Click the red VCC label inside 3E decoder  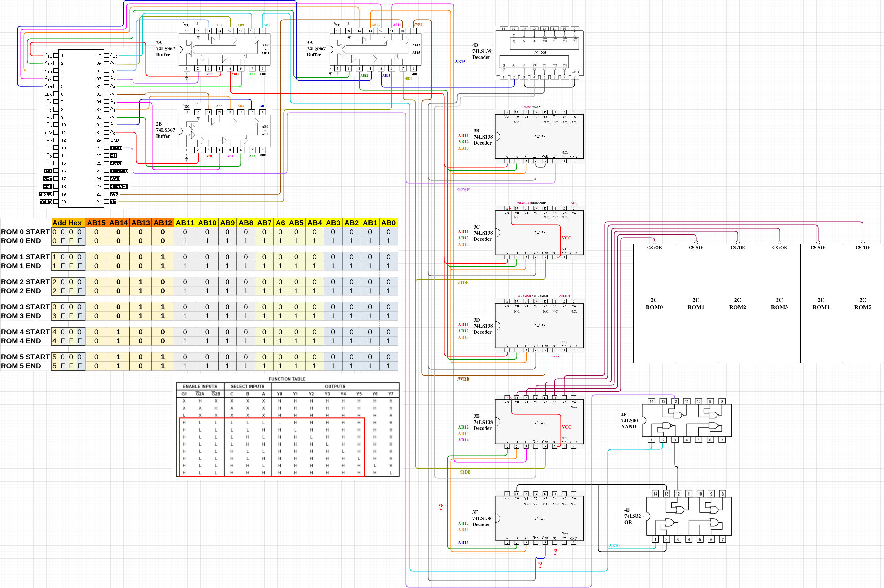(x=566, y=427)
